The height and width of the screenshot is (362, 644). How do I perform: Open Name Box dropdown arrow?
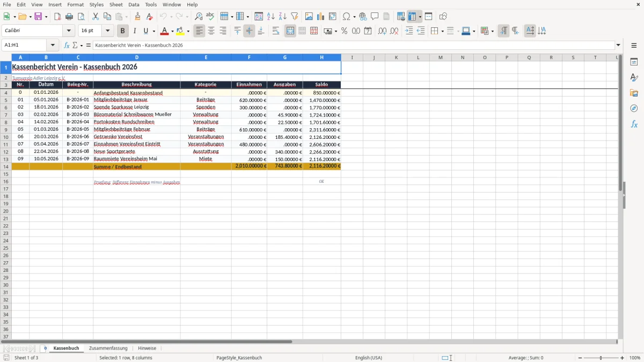(53, 46)
